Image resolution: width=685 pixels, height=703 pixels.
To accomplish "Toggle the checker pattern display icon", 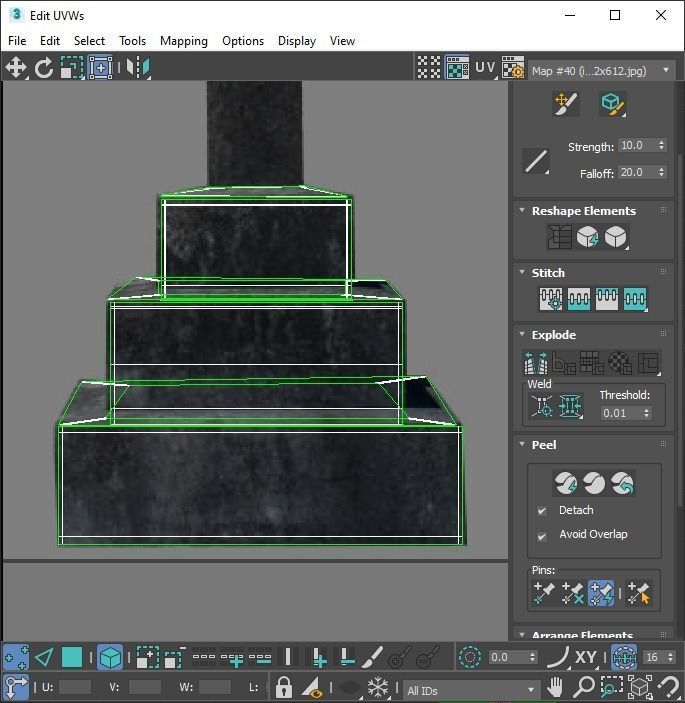I will click(429, 68).
